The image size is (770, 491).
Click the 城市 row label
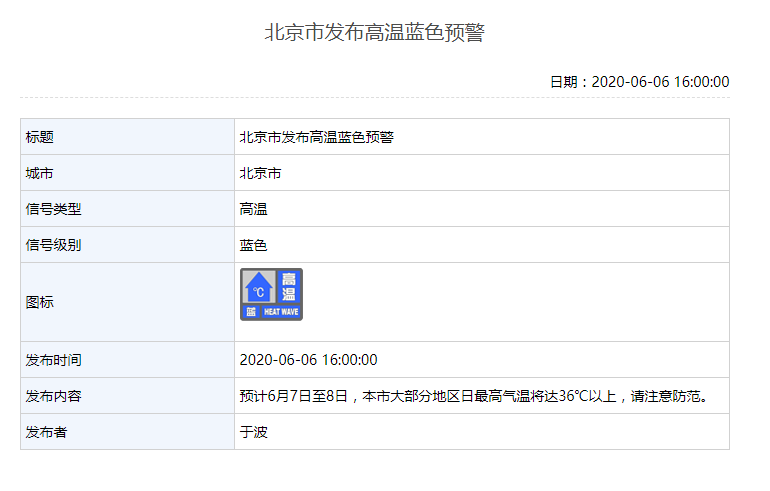click(x=40, y=173)
